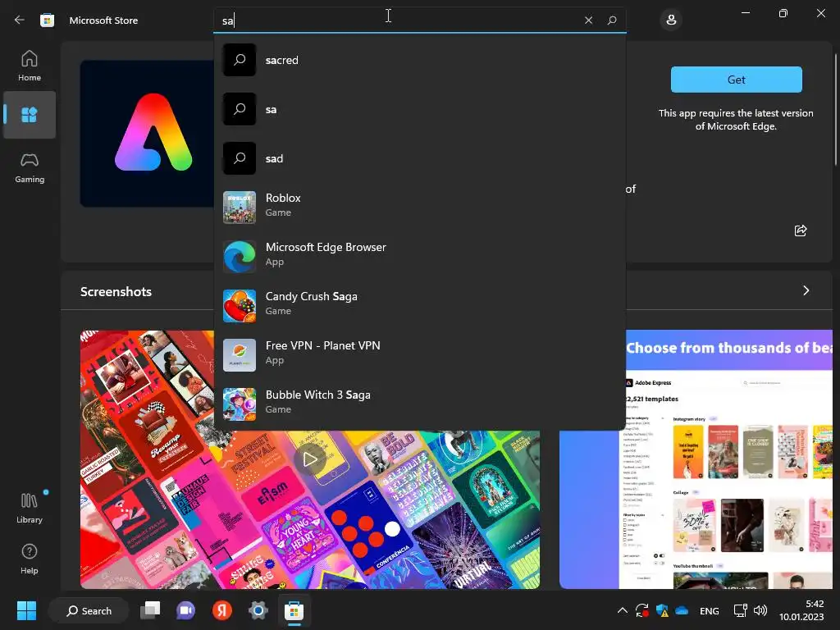Open the Home sidebar section

coord(30,66)
